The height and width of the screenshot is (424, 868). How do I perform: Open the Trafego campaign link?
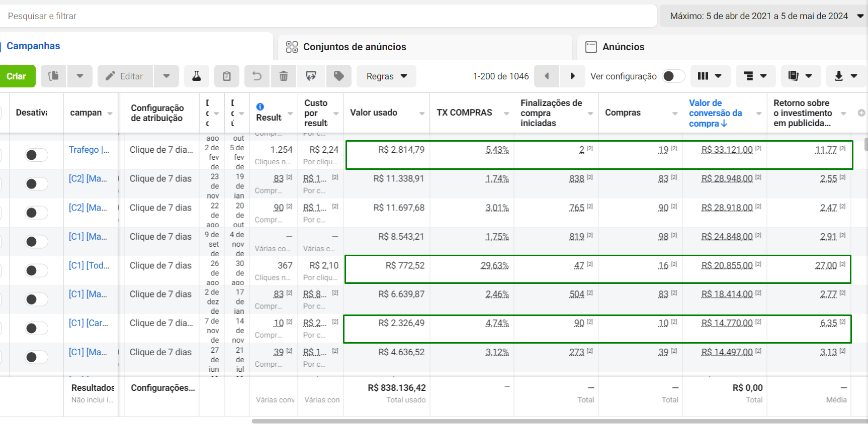(x=89, y=149)
